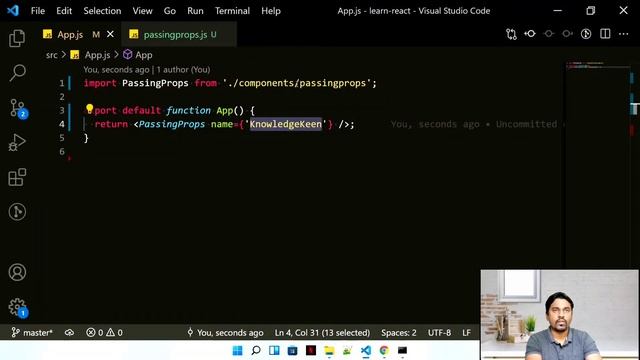Click the src breadcrumb segment

[51, 55]
